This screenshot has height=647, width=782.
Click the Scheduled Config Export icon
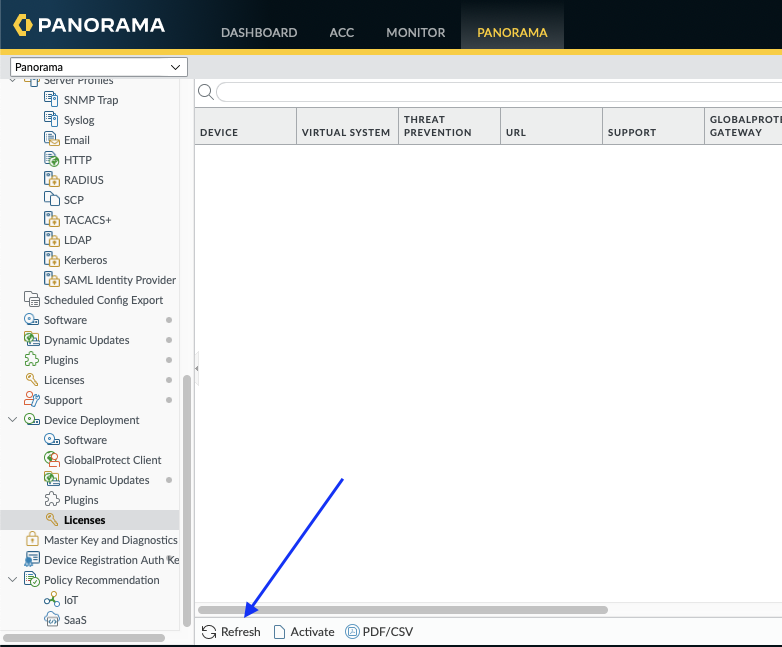point(32,299)
